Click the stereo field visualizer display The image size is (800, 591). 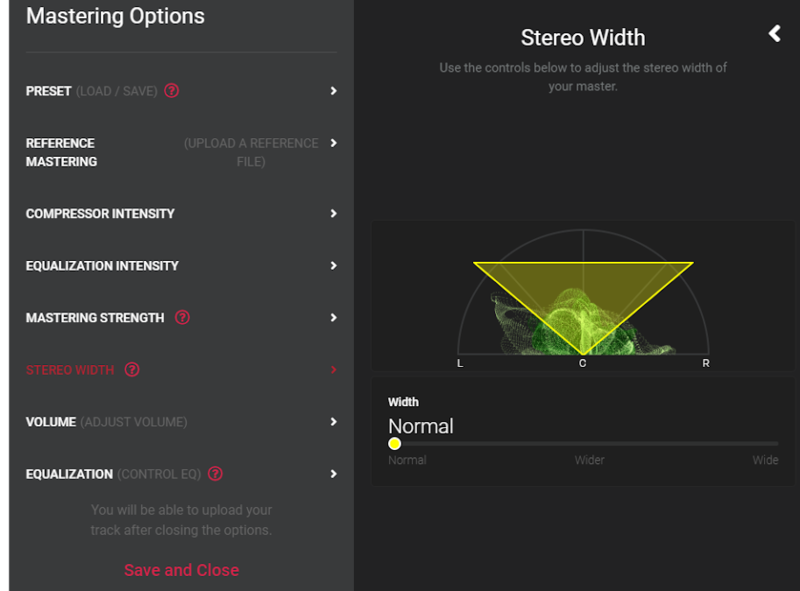[x=583, y=296]
